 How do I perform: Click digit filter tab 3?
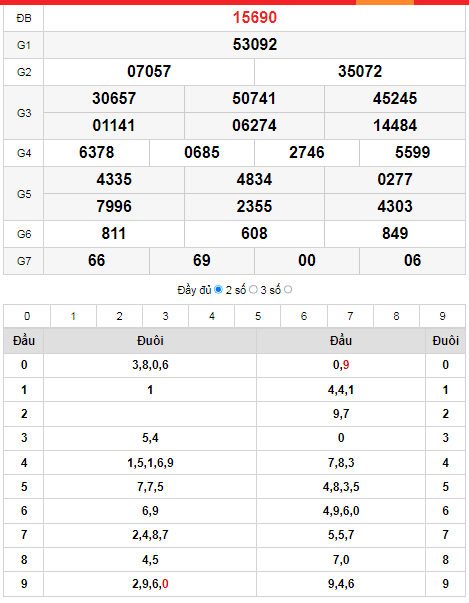(x=165, y=316)
